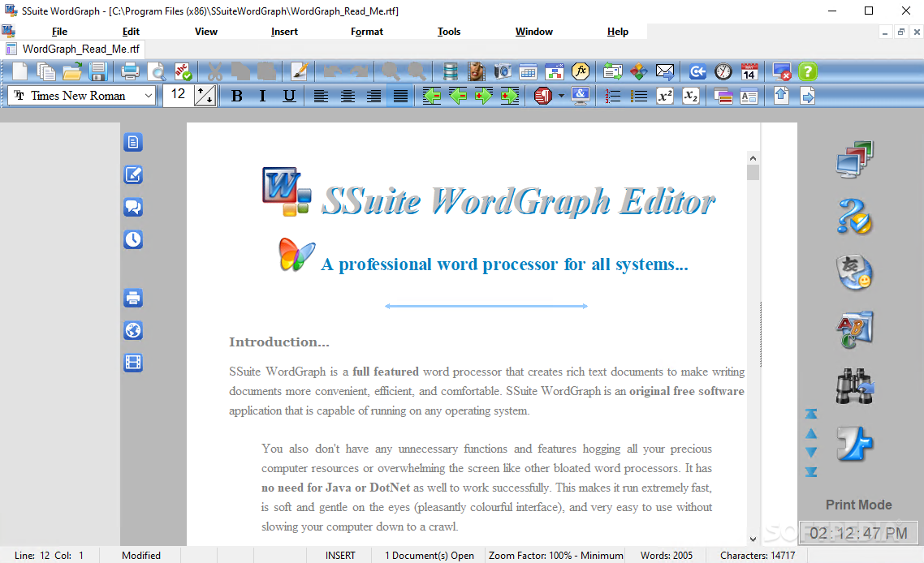Image resolution: width=924 pixels, height=563 pixels.
Task: Print the document from the top toolbar
Action: 130,72
